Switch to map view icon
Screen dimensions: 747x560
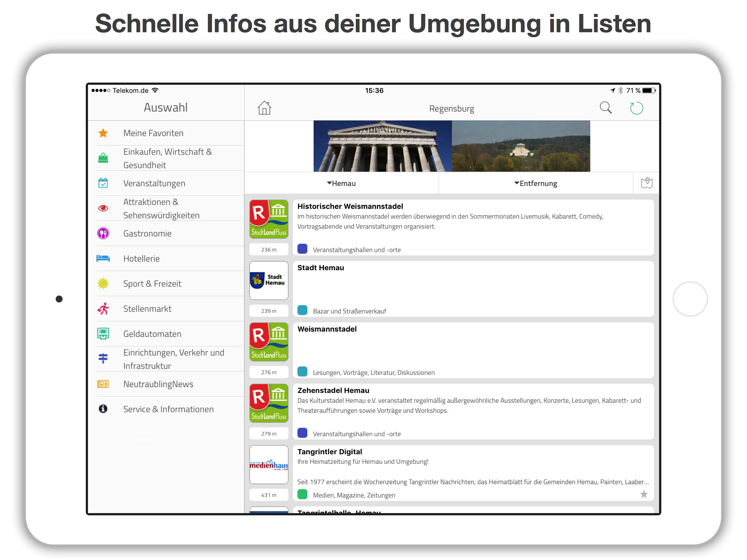coord(646,183)
